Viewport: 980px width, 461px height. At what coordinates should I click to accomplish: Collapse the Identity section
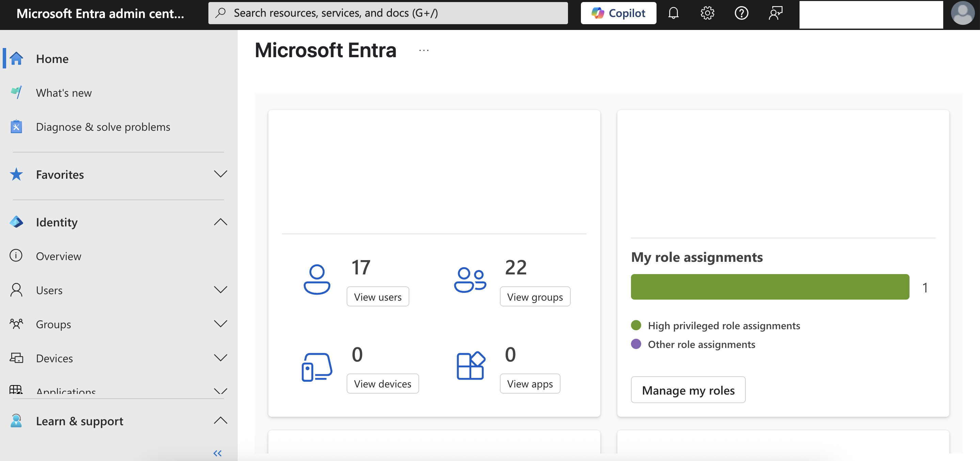click(220, 222)
